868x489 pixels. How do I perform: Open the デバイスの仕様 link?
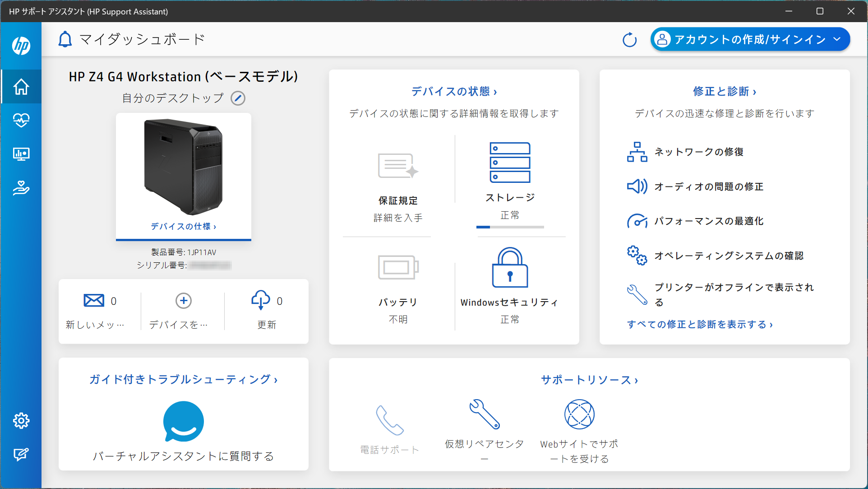[183, 226]
